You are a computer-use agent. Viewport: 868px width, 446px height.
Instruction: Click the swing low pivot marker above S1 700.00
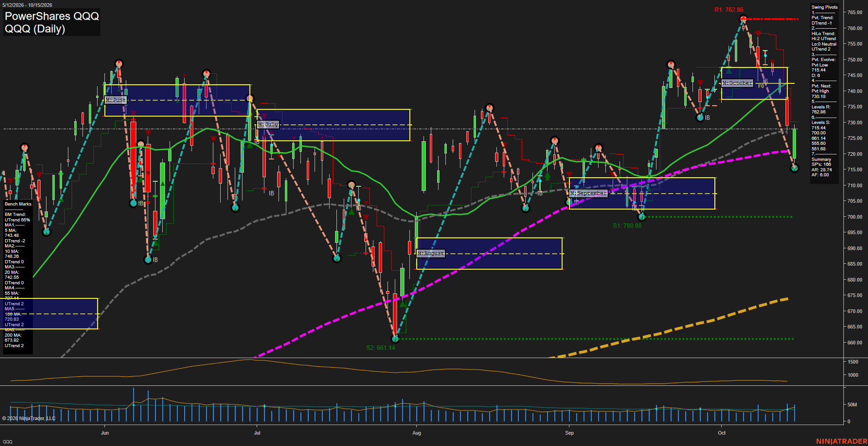coord(642,217)
